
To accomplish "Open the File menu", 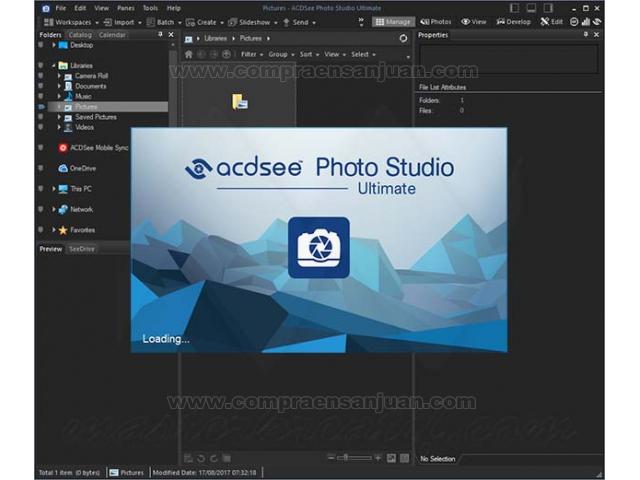I will (60, 8).
